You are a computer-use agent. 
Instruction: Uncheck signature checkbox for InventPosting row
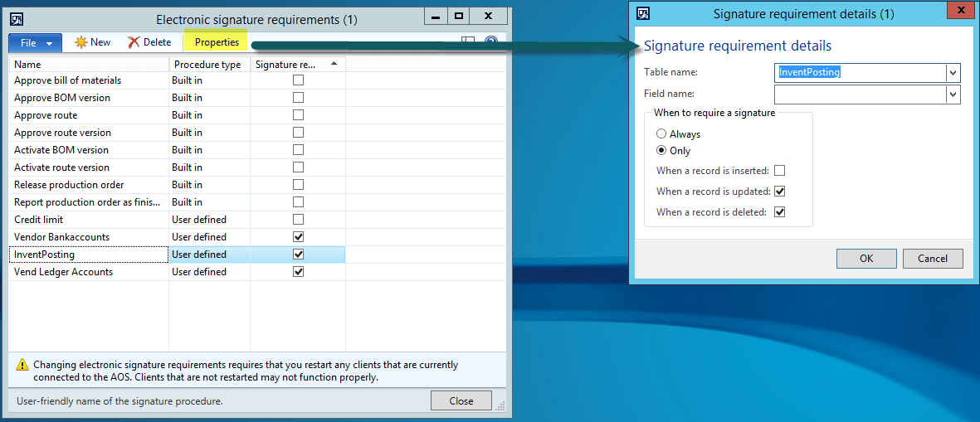point(298,255)
